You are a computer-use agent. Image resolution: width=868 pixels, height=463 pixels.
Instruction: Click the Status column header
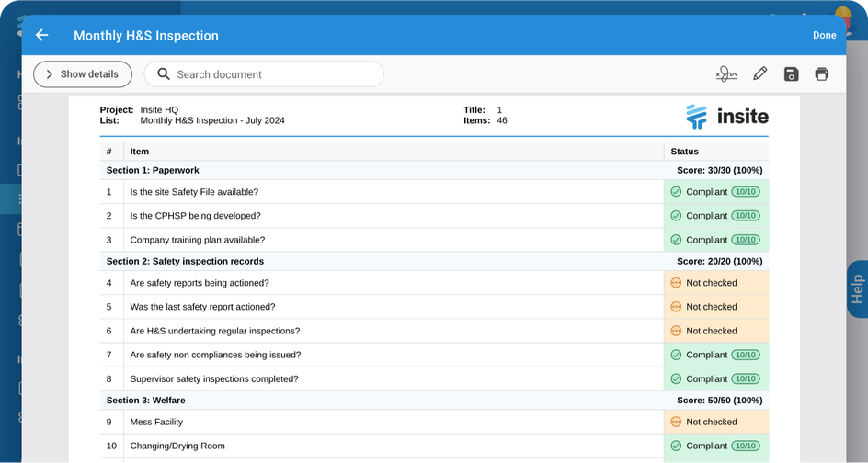tap(685, 152)
